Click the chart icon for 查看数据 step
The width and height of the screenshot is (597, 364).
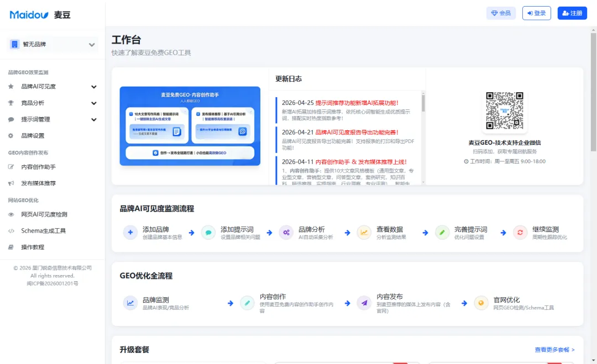click(364, 233)
